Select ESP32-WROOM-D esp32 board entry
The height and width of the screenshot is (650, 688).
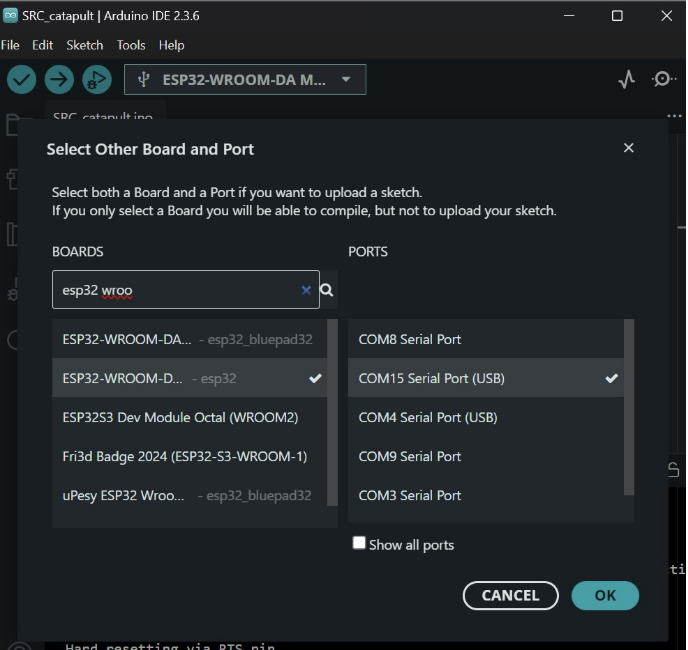pos(150,378)
